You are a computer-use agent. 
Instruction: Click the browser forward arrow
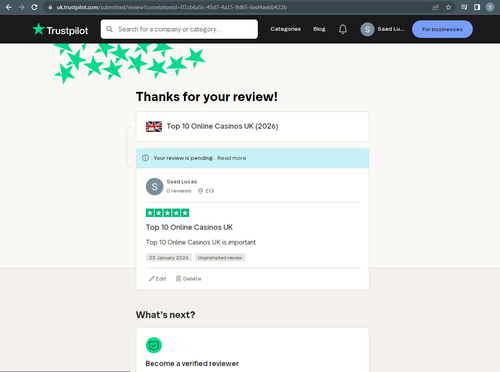click(x=22, y=7)
